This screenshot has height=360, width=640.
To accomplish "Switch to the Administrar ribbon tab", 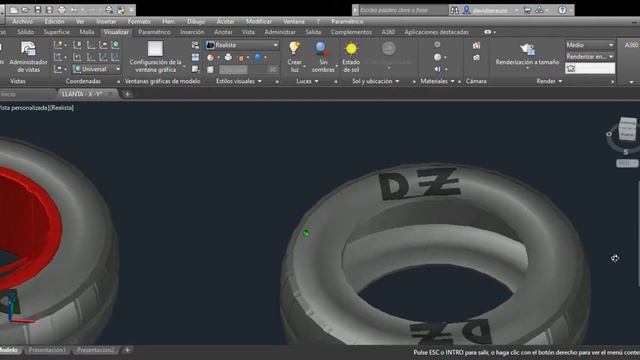I will [x=280, y=32].
